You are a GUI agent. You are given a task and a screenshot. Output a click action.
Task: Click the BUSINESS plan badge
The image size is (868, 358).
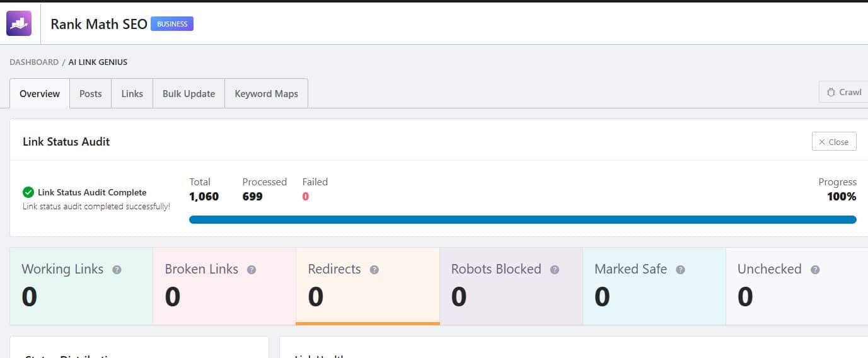coord(172,24)
